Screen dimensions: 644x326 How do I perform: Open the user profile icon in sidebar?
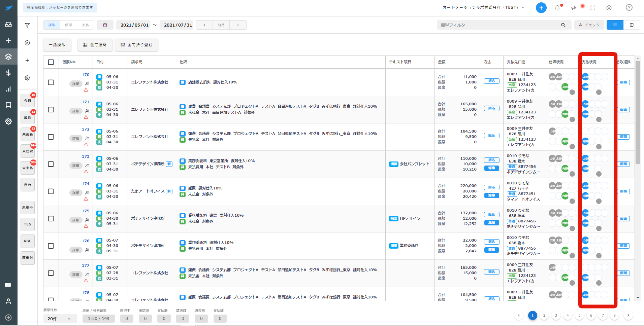tap(8, 301)
